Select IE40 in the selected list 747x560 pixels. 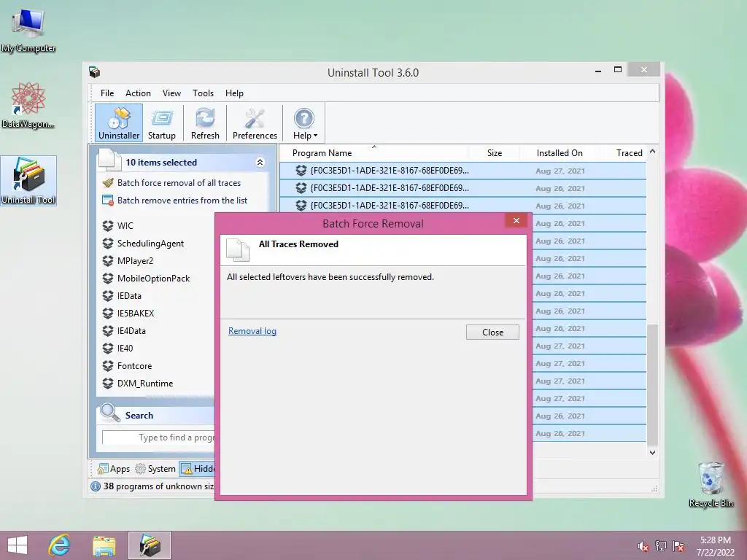pos(125,349)
